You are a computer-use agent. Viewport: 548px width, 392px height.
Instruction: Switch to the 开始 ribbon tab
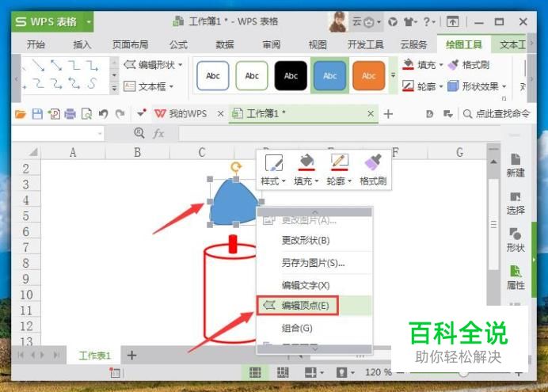(36, 44)
